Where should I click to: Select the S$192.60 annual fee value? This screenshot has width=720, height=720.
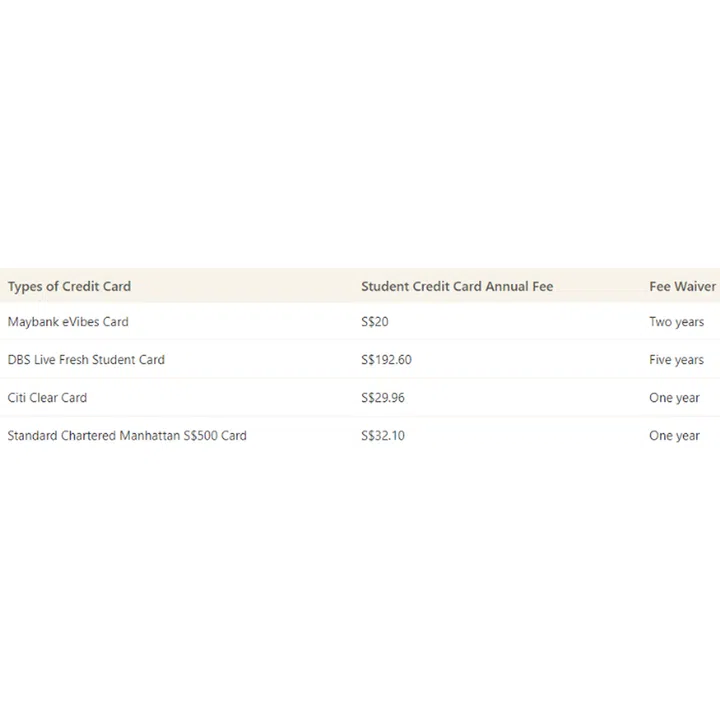tap(386, 360)
